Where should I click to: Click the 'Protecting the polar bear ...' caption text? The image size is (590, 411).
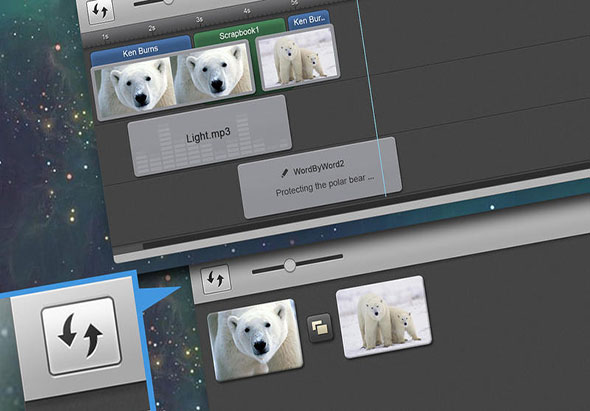pos(325,185)
